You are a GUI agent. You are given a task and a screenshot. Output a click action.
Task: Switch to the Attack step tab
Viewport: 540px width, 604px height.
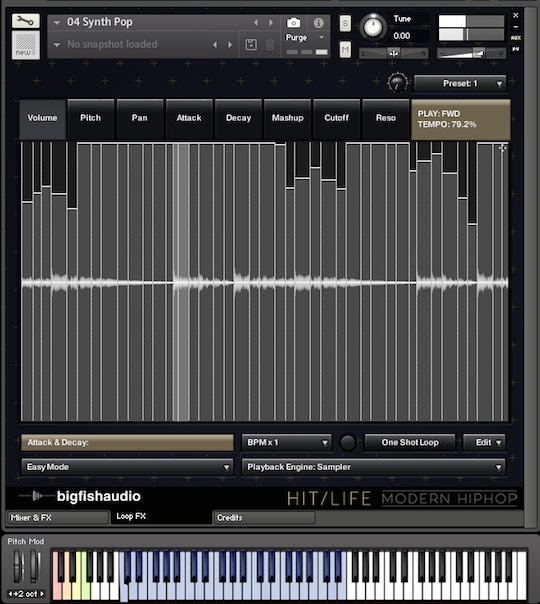189,118
